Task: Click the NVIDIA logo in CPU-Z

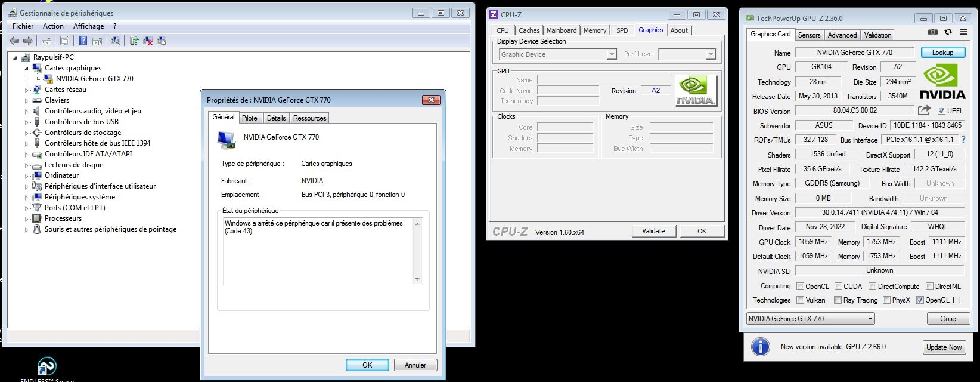Action: click(696, 91)
